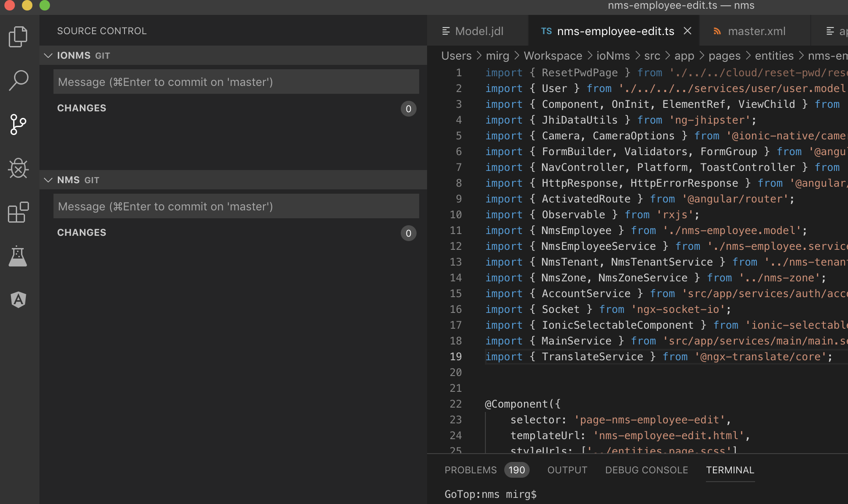Select the Run and Debug icon

tap(18, 168)
